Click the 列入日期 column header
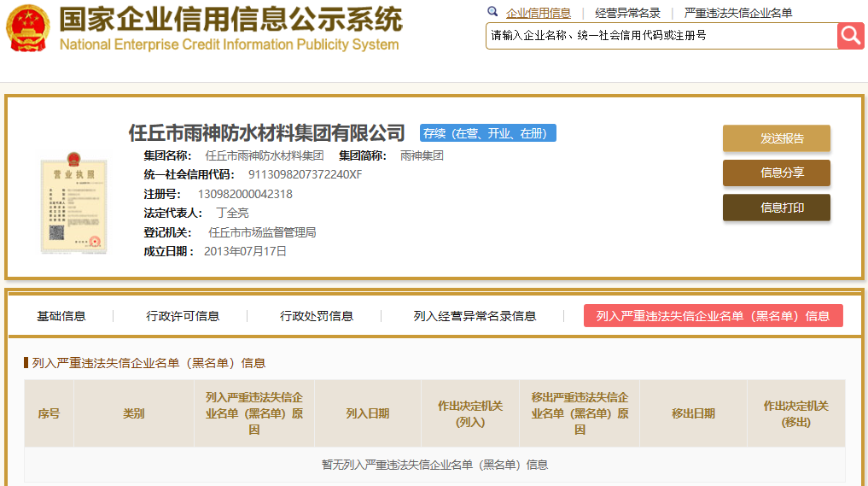 pos(368,413)
